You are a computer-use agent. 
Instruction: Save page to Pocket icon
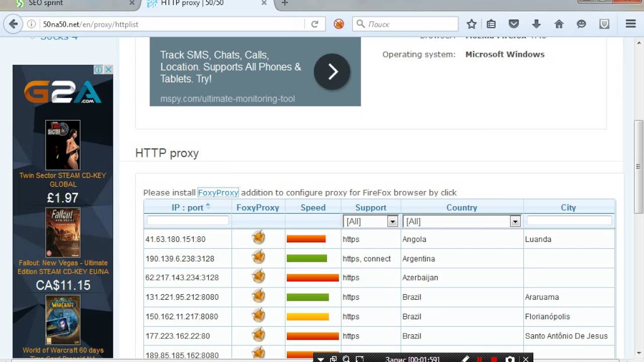tap(514, 24)
